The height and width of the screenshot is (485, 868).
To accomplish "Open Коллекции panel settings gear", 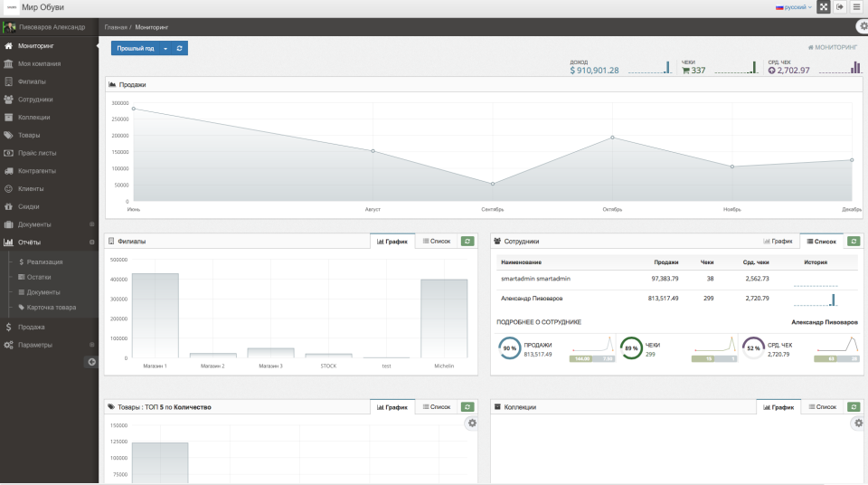I will (858, 423).
